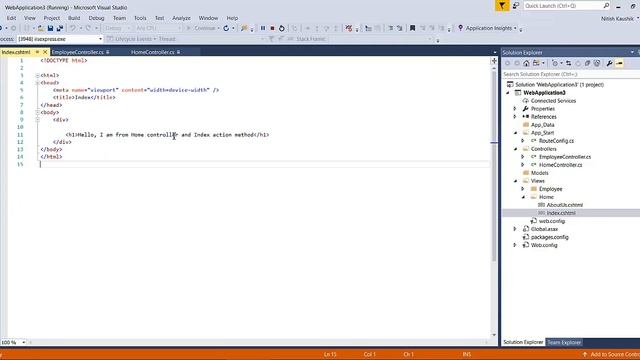640x360 pixels.
Task: Expand the References node
Action: point(515,117)
